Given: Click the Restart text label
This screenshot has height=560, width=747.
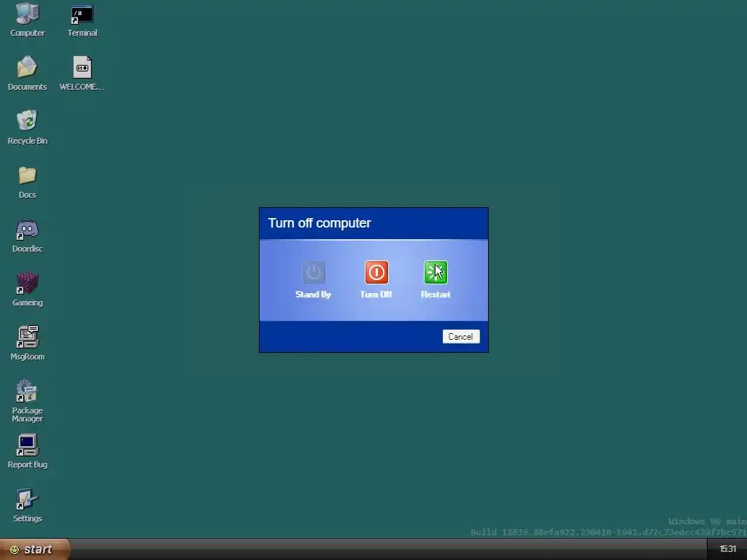Looking at the screenshot, I should (x=436, y=295).
